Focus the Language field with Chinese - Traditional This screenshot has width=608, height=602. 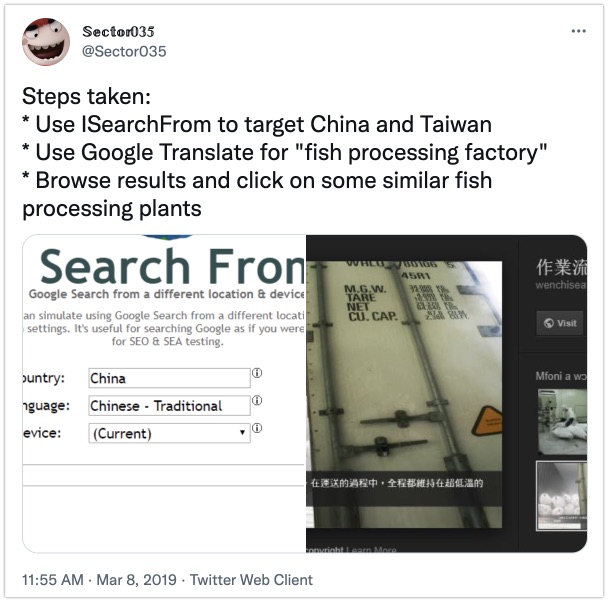[x=169, y=405]
